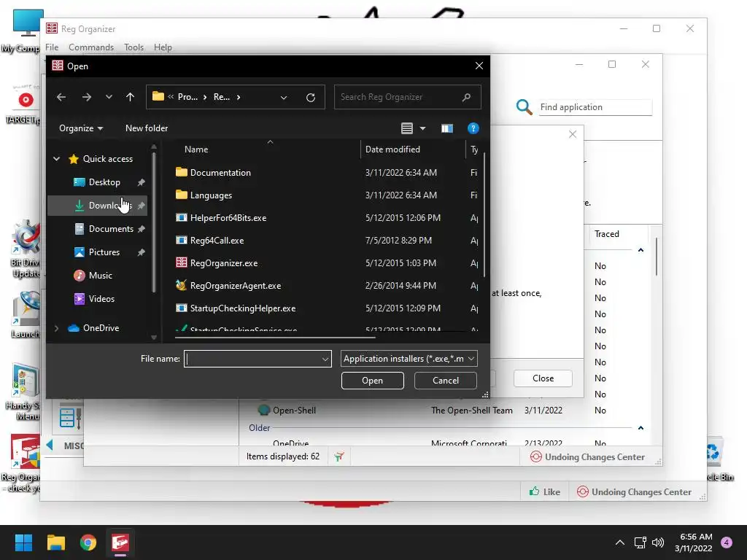Open the Tools menu
Image resolution: width=747 pixels, height=560 pixels.
click(x=133, y=47)
